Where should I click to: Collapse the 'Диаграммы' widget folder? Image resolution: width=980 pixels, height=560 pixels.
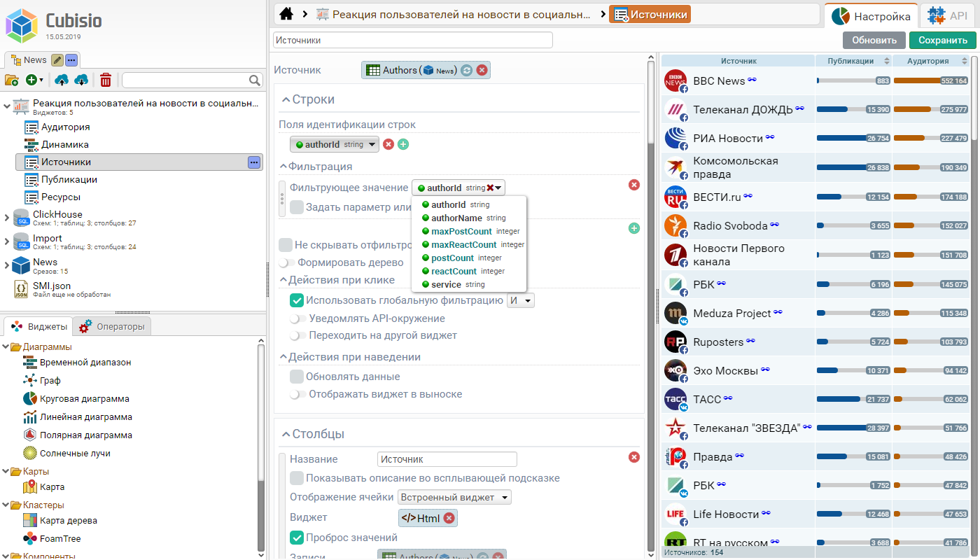pos(6,347)
